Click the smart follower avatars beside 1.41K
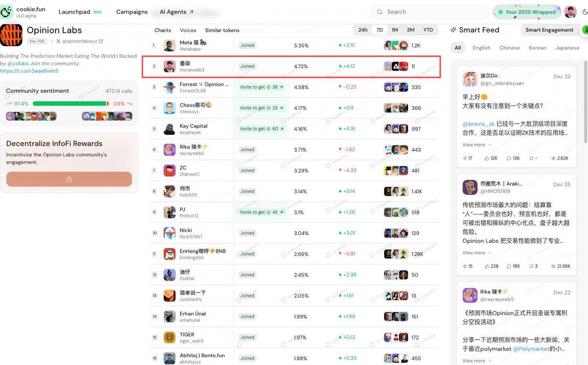588x365 pixels. (x=396, y=191)
